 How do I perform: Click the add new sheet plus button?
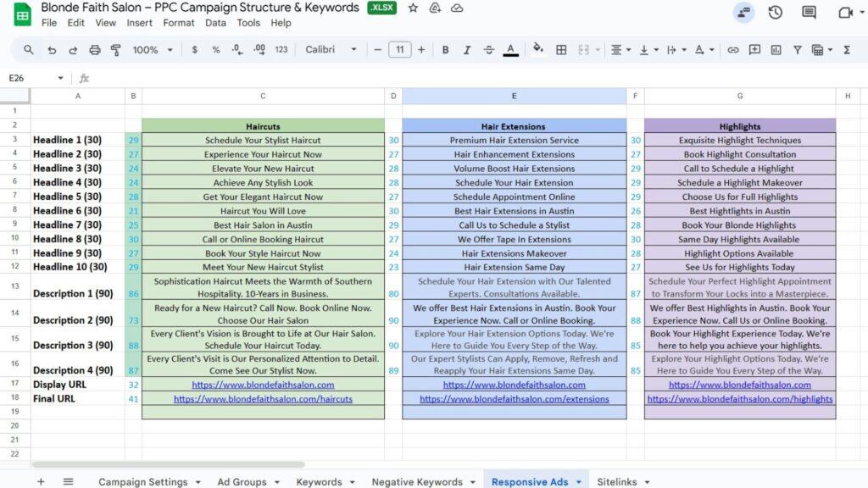click(41, 481)
